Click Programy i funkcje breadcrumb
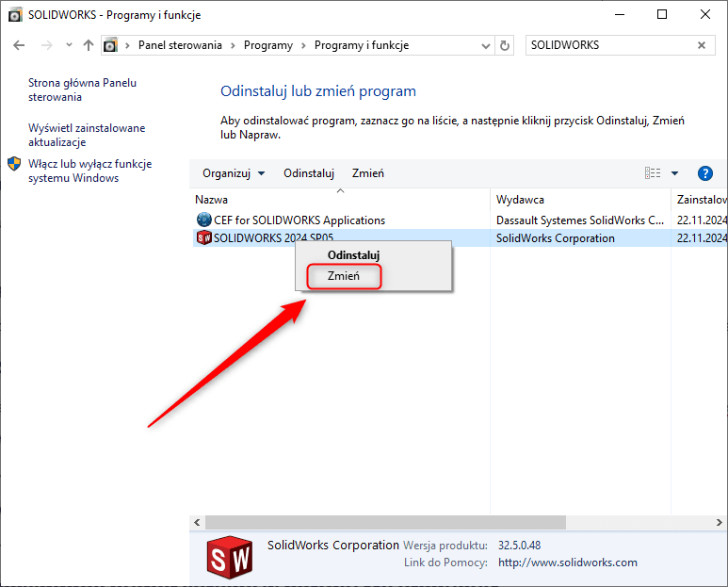 (362, 45)
